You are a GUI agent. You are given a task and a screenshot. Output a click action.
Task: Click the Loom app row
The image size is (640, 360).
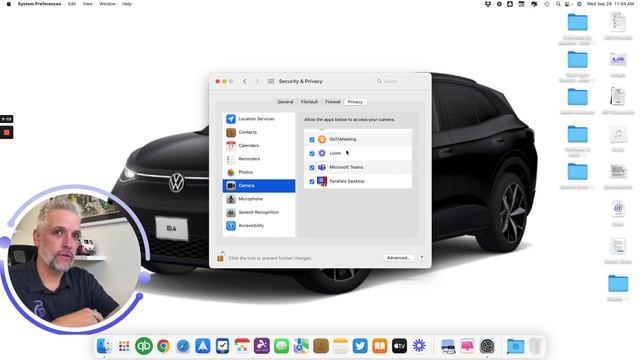pyautogui.click(x=358, y=153)
